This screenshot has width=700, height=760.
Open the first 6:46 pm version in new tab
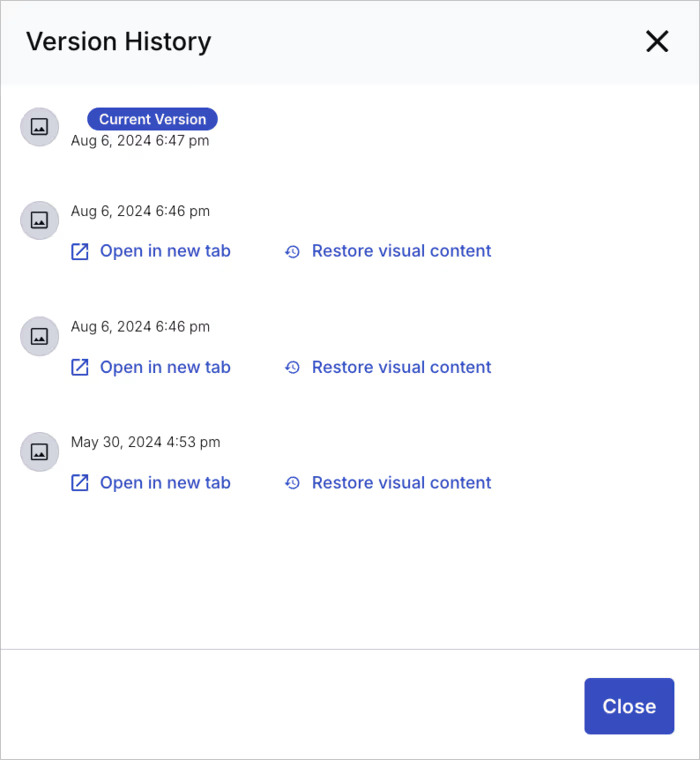coord(165,251)
